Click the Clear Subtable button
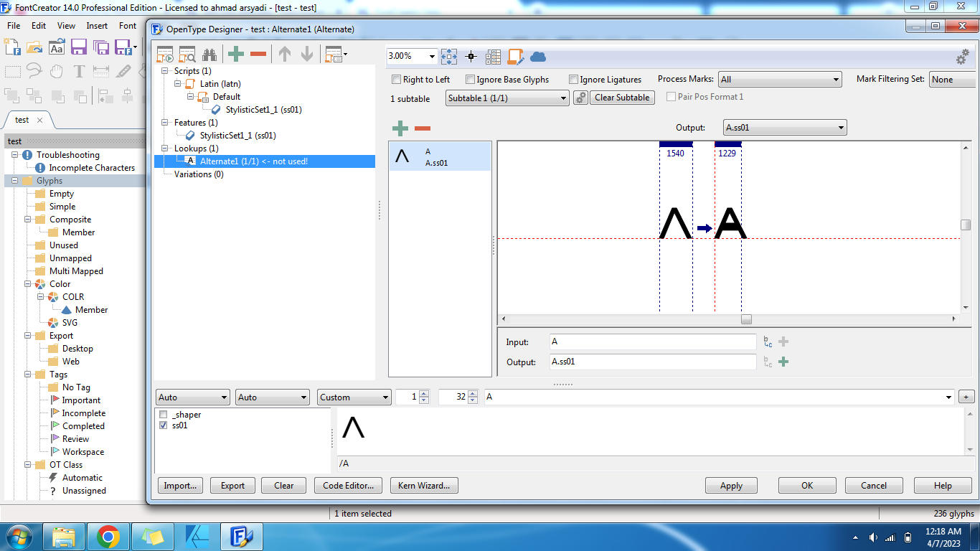Screen dimensions: 980x551 [x=622, y=98]
